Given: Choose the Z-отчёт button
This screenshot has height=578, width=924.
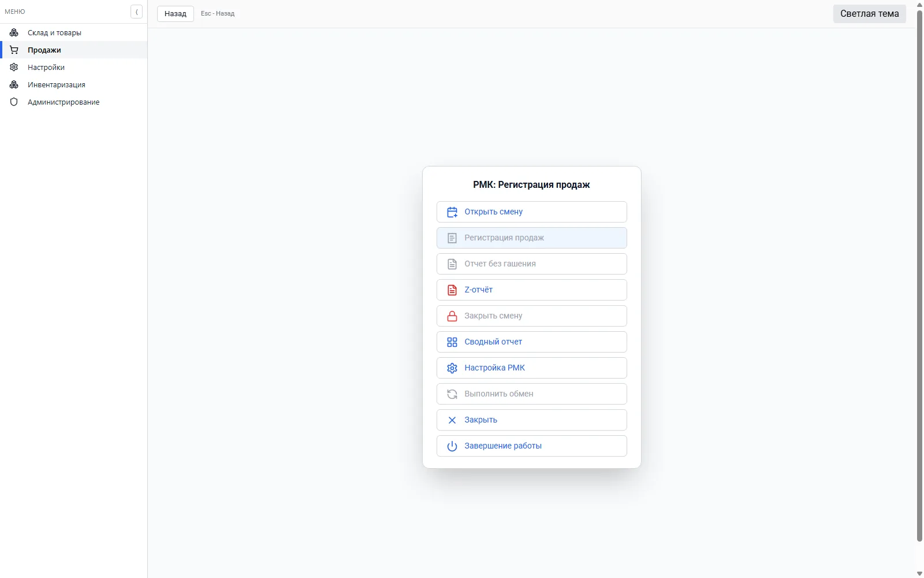Looking at the screenshot, I should click(532, 290).
